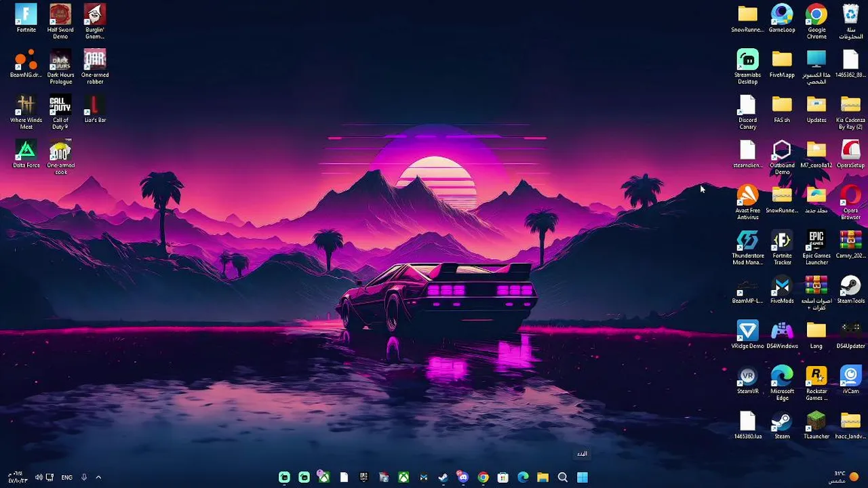Viewport: 868px width, 488px height.
Task: Select the SteamTools desktop shortcut
Action: click(850, 289)
